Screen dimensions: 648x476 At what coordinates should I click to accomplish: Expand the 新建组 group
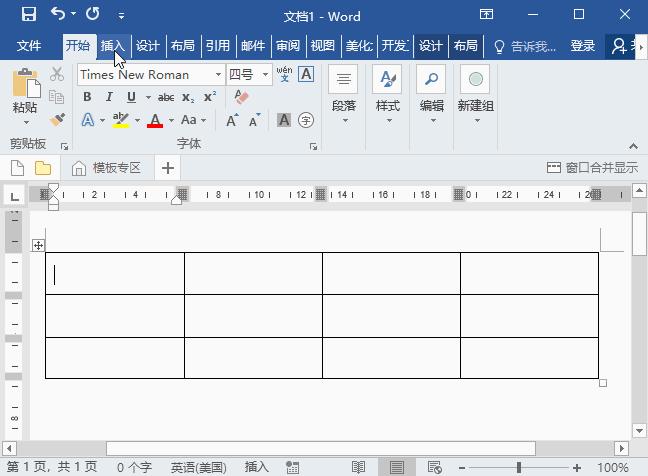coord(476,95)
